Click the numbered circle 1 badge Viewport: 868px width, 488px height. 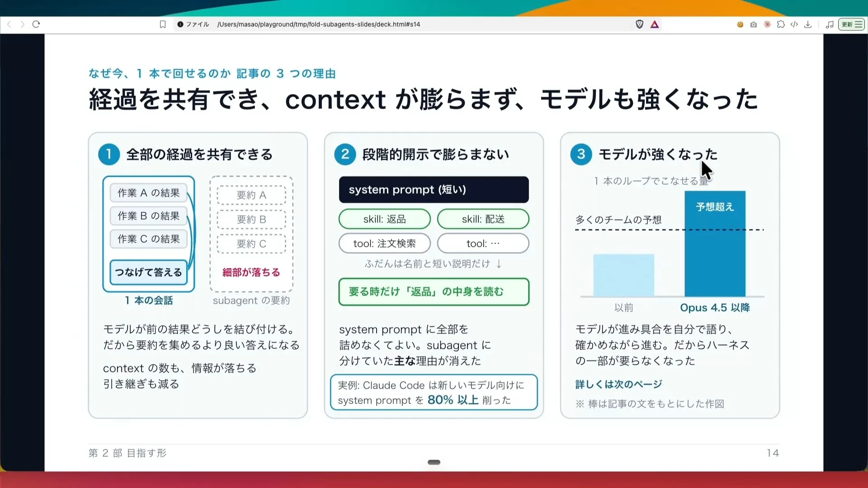109,155
